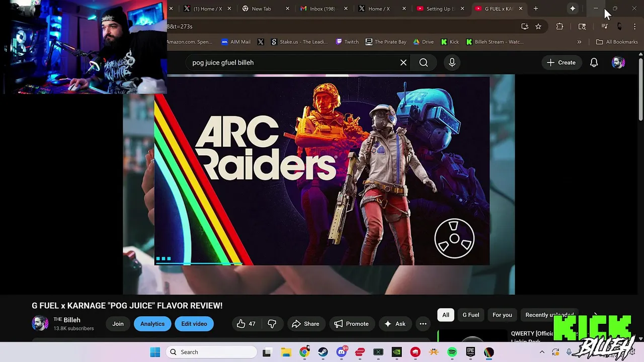Open the Drive bookmark

[424, 42]
